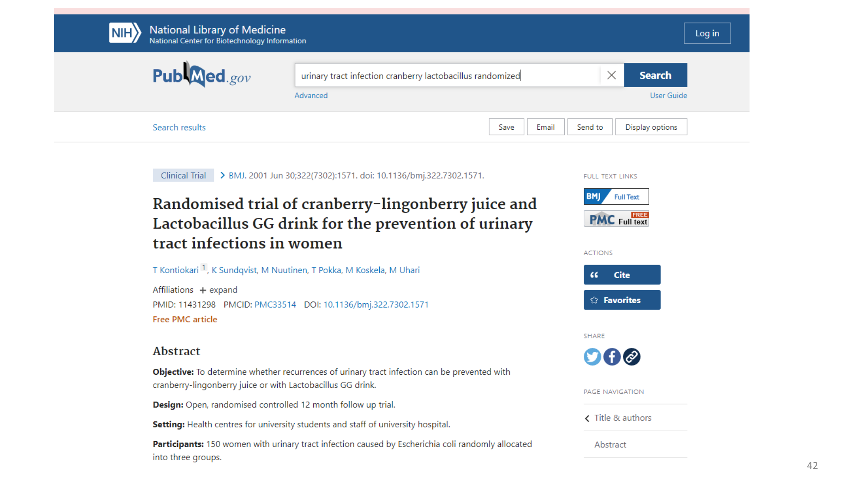Image resolution: width=868 pixels, height=488 pixels.
Task: Click the Search button
Action: click(x=655, y=75)
